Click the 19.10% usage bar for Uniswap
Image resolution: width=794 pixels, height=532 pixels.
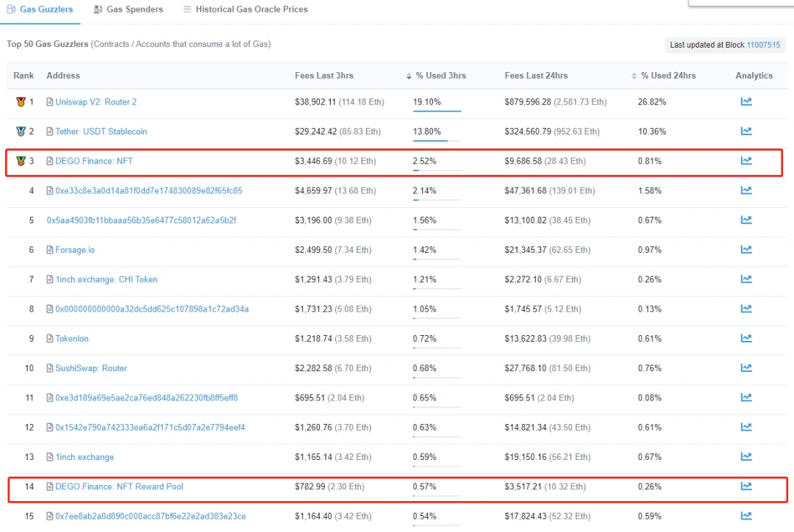click(x=437, y=111)
